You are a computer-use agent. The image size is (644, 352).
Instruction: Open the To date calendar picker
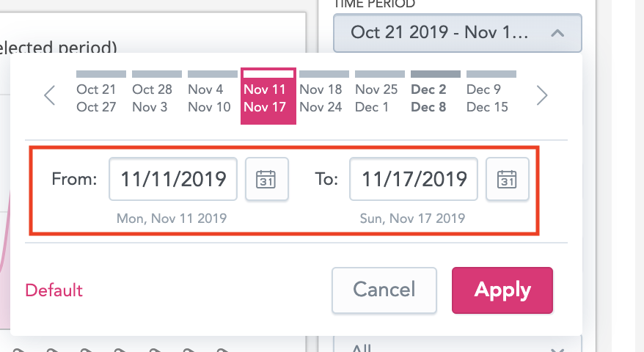point(507,179)
